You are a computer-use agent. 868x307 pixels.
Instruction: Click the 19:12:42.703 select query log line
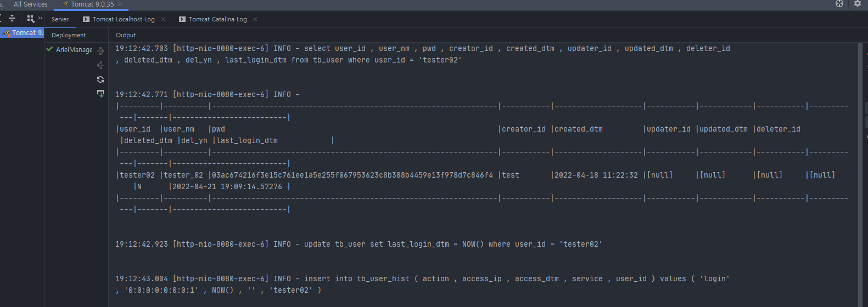[x=423, y=54]
